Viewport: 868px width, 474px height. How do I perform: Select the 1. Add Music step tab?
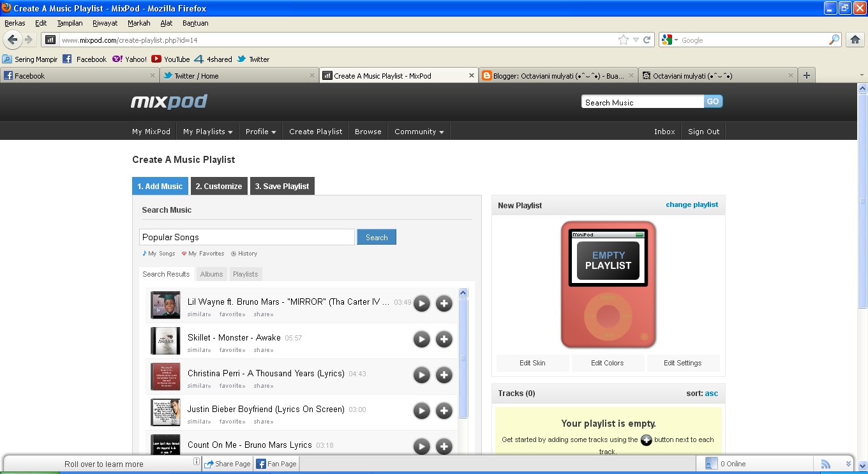pos(160,186)
